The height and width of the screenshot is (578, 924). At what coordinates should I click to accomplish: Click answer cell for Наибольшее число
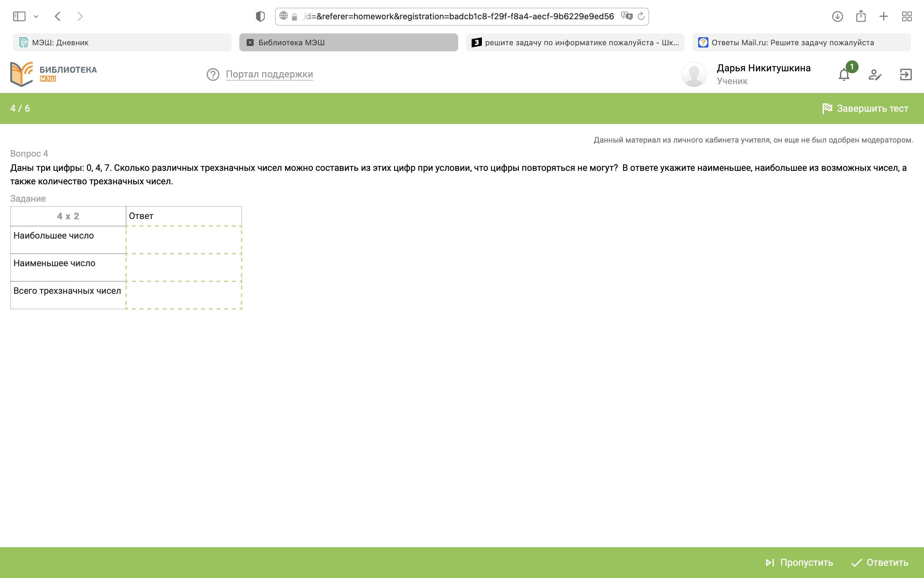[x=184, y=240]
